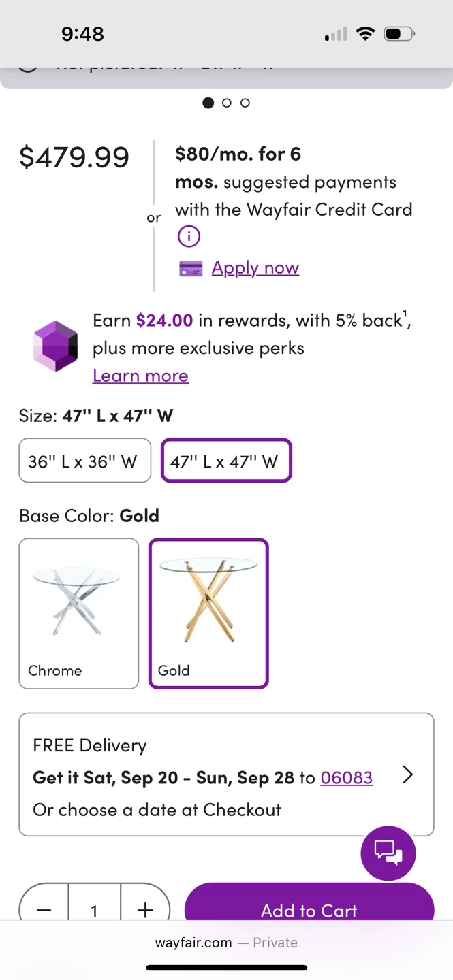453x980 pixels.
Task: Choose the Gold base color option
Action: click(208, 613)
